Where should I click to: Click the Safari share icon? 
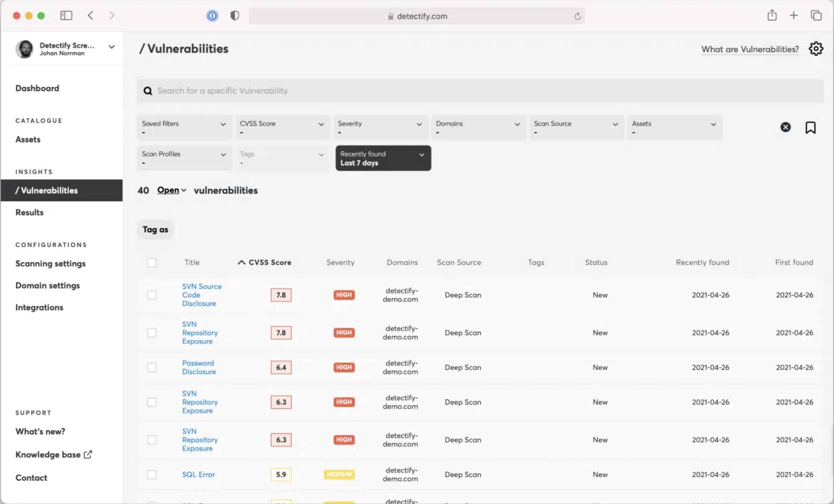click(772, 15)
